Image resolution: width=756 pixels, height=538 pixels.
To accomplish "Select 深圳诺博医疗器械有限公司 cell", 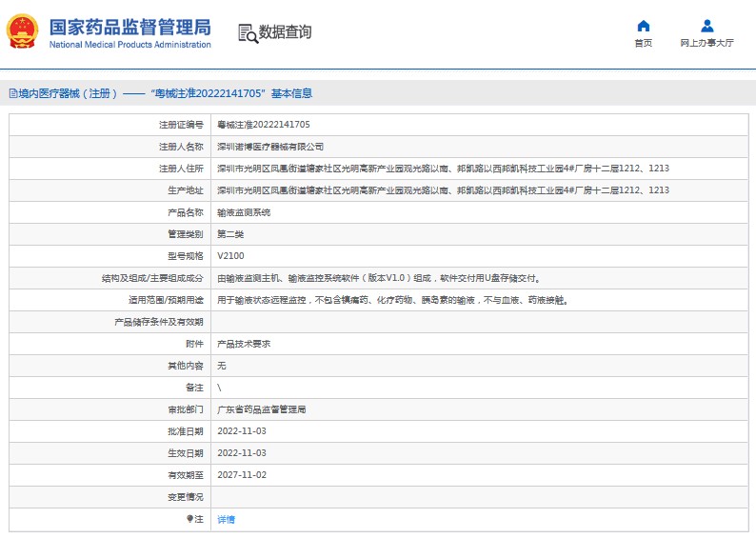I will [x=270, y=147].
